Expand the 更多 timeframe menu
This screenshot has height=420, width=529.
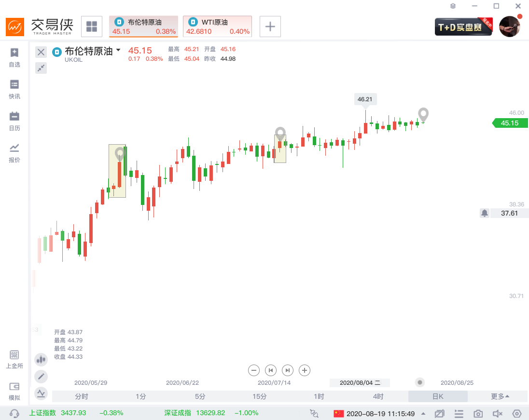[x=500, y=396]
